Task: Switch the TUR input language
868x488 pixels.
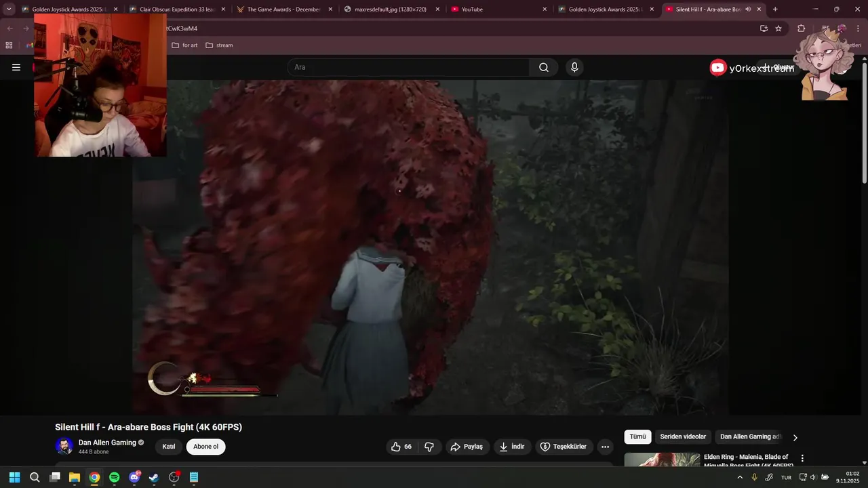Action: [786, 477]
